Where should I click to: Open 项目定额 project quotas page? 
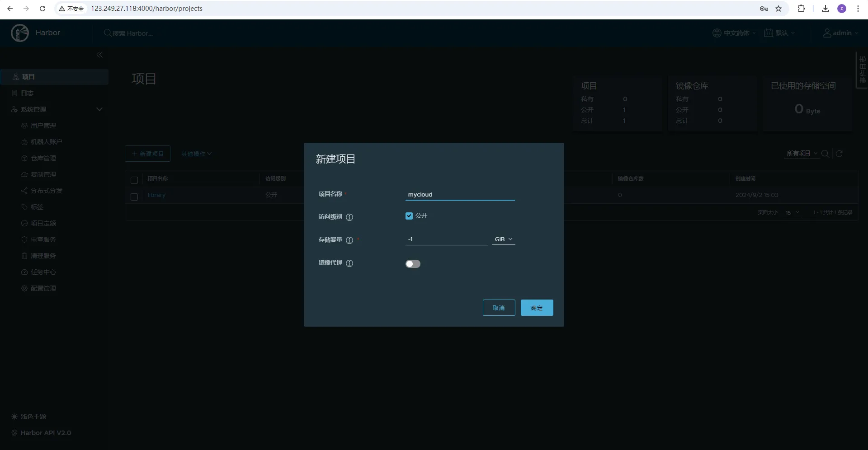click(43, 223)
